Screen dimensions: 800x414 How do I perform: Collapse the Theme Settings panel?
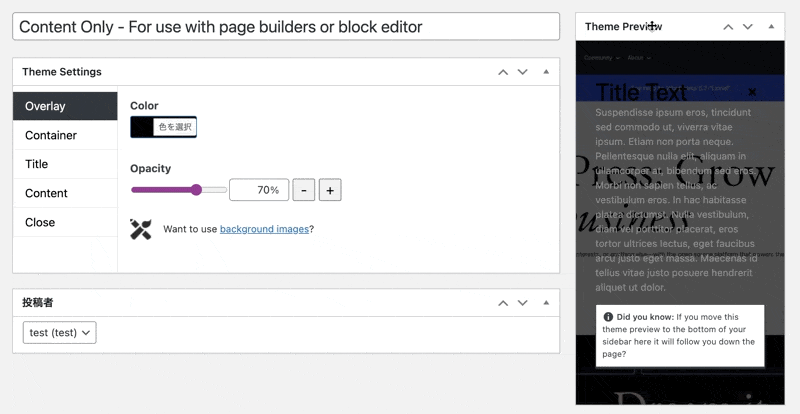(546, 72)
